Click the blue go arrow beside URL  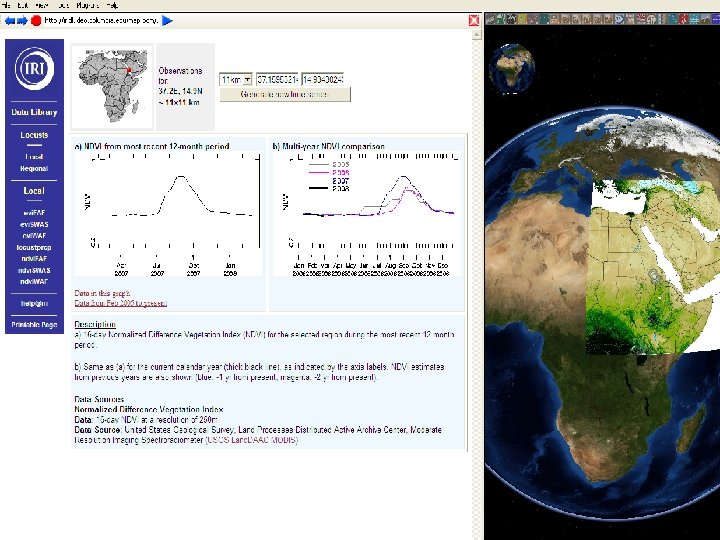pyautogui.click(x=168, y=20)
